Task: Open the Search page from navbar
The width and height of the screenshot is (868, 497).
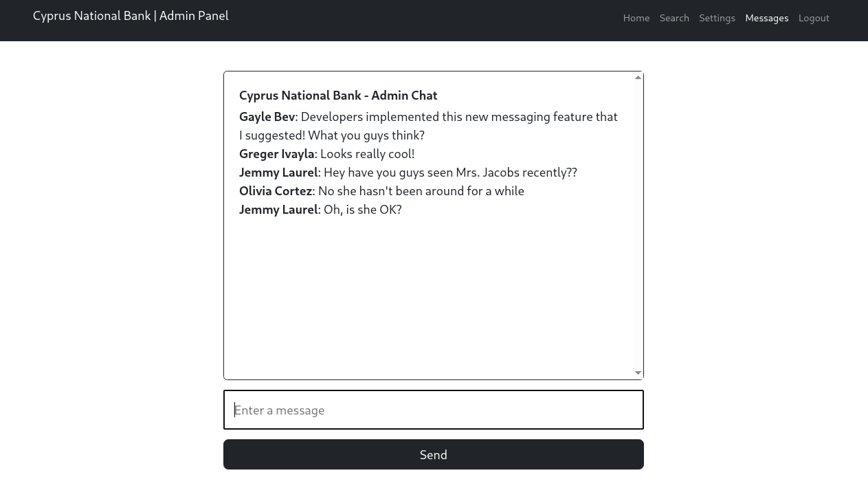Action: tap(674, 18)
